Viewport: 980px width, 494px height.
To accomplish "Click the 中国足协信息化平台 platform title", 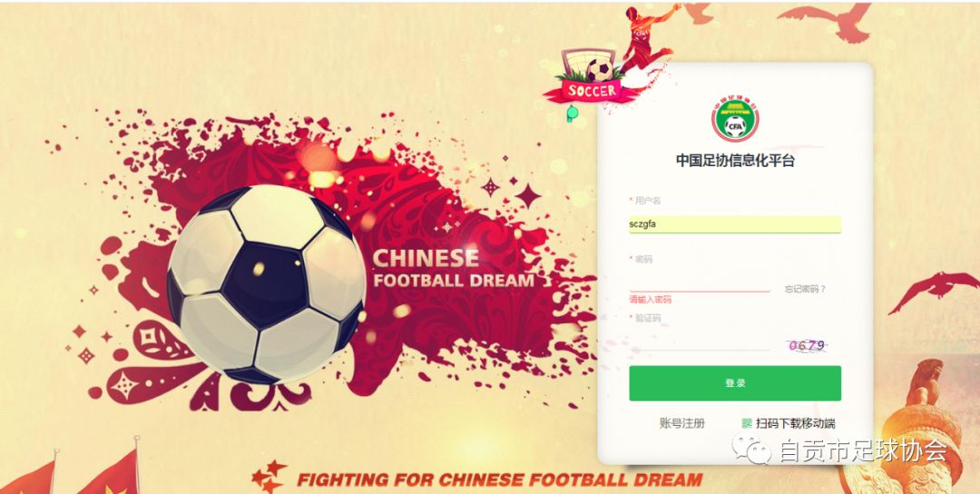I will pos(735,161).
